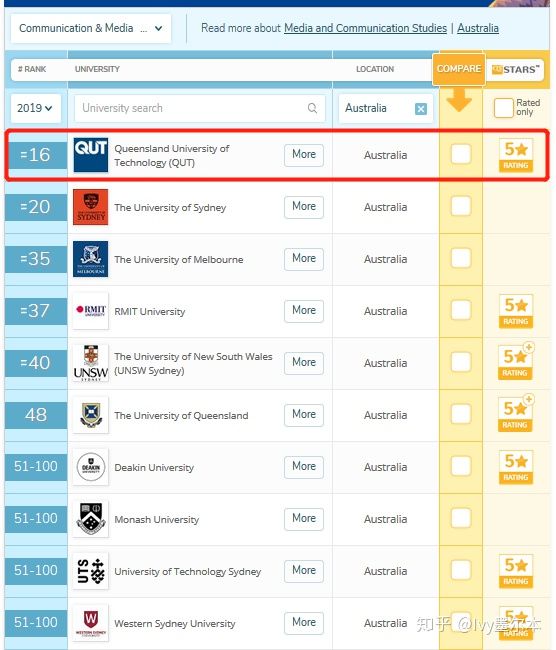
Task: Open QUT's 5-star rating badge
Action: click(516, 155)
